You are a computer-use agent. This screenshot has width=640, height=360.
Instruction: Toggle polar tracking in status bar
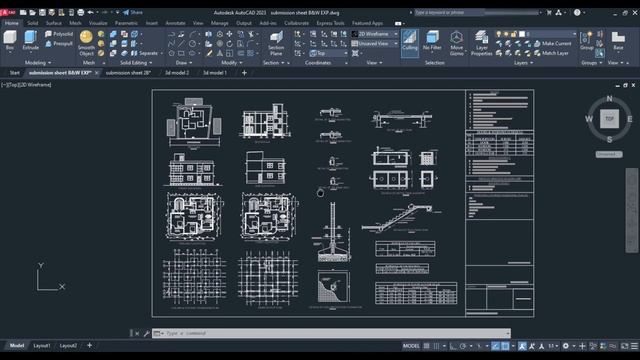point(463,346)
